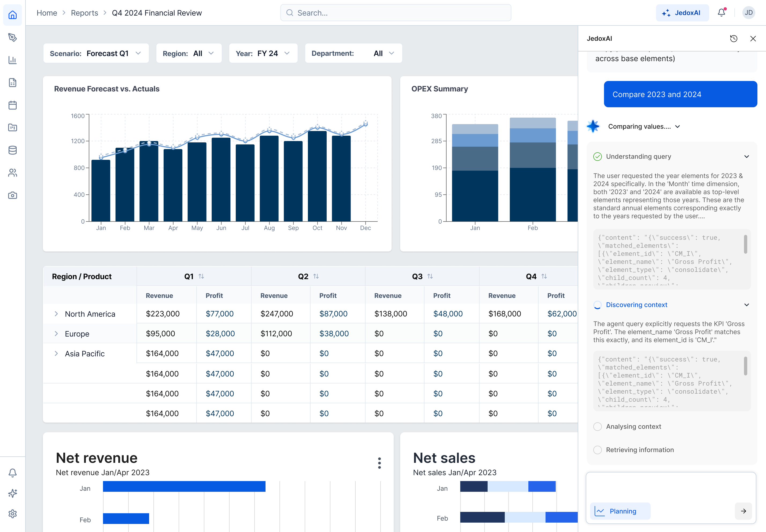Click North America Q1 revenue $223,000

point(163,314)
